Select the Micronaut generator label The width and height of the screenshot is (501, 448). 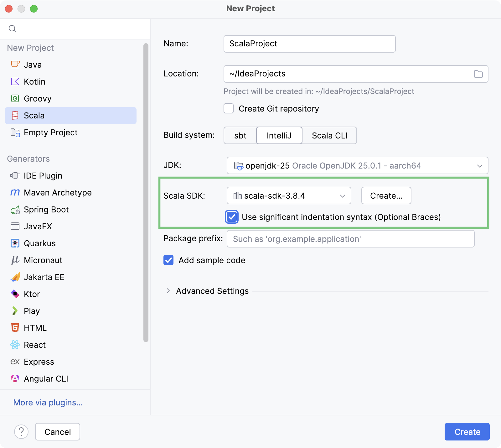click(x=43, y=260)
